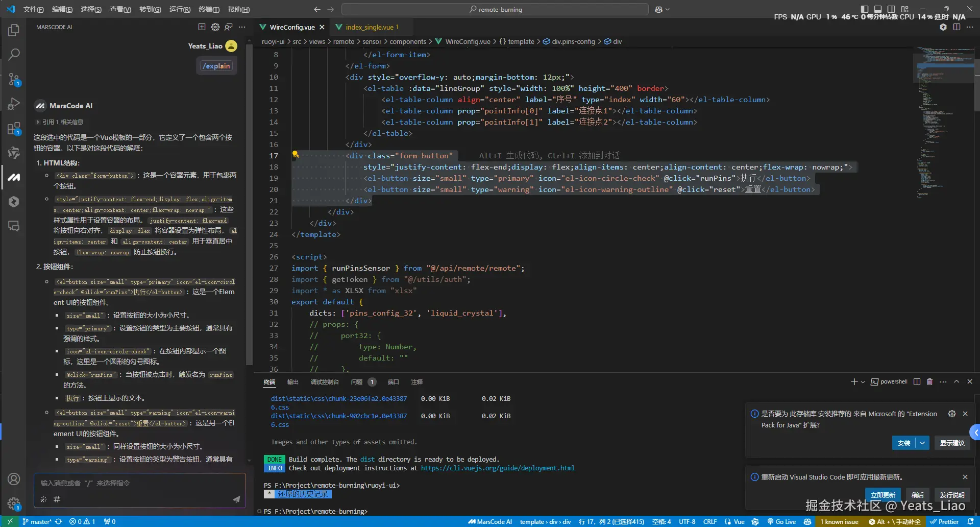Expand the 引用 1 相关信息 section

(60, 122)
